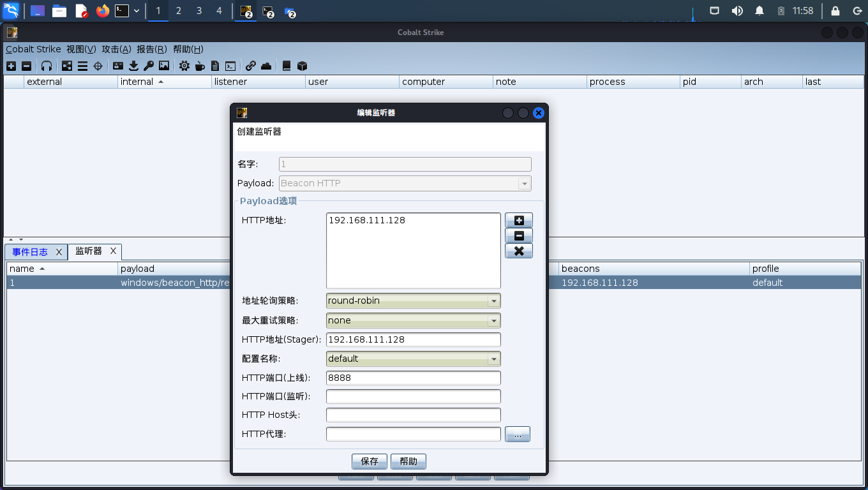Switch to workspace 2
The height and width of the screenshot is (490, 868).
click(178, 11)
